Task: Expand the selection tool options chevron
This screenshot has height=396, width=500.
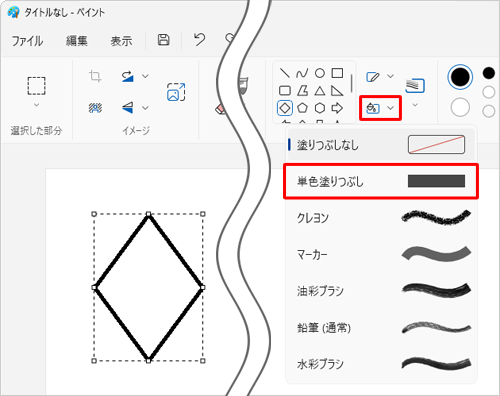Action: coord(36,105)
